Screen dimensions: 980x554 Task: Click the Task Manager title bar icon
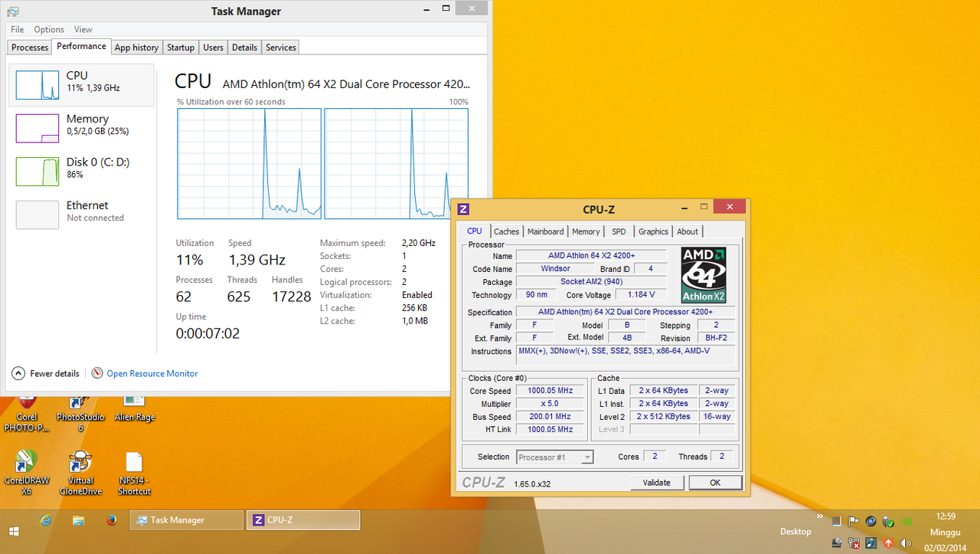pos(13,11)
